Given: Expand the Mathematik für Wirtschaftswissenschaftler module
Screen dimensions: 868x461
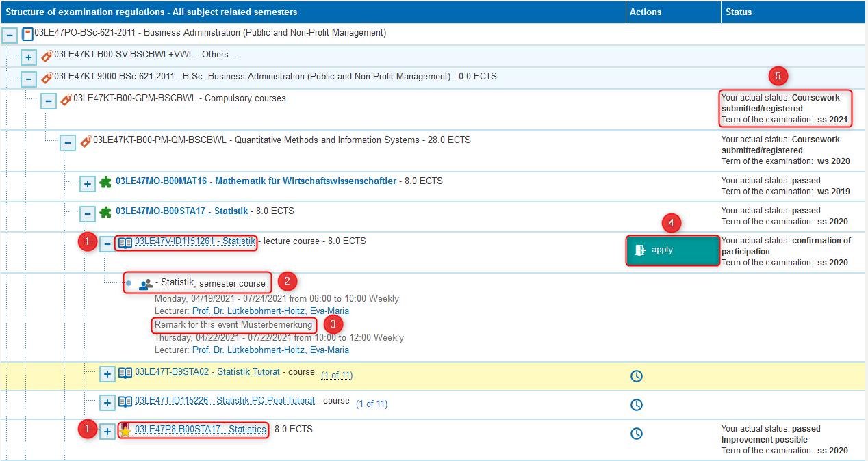Looking at the screenshot, I should point(88,184).
